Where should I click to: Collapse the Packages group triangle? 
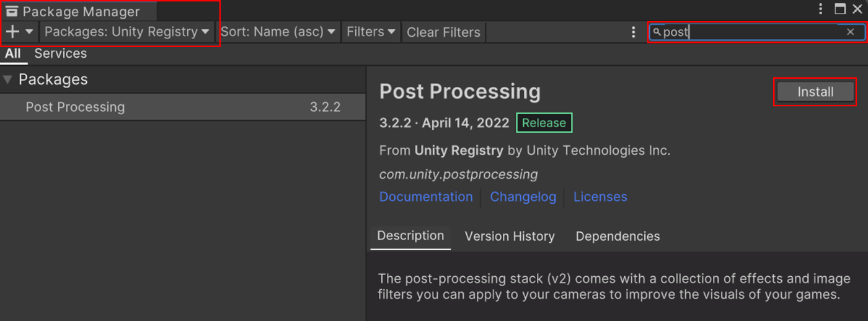pyautogui.click(x=8, y=79)
